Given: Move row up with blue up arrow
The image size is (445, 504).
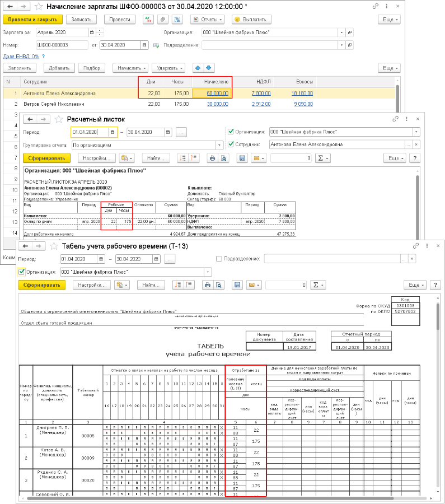Looking at the screenshot, I should (x=198, y=68).
